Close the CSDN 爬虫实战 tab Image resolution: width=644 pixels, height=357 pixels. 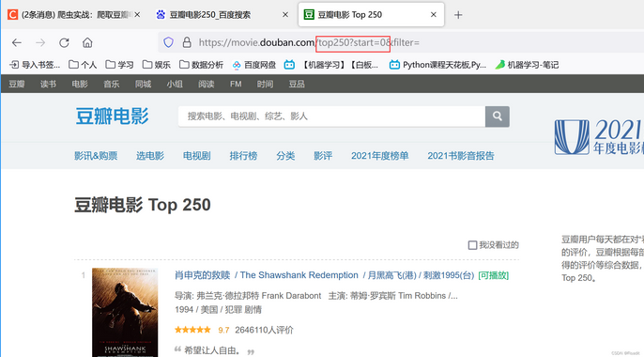coord(137,15)
